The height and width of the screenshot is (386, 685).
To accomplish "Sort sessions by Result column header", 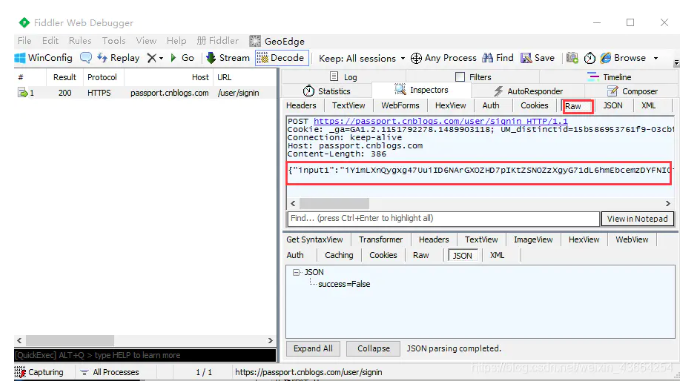I will [x=65, y=77].
